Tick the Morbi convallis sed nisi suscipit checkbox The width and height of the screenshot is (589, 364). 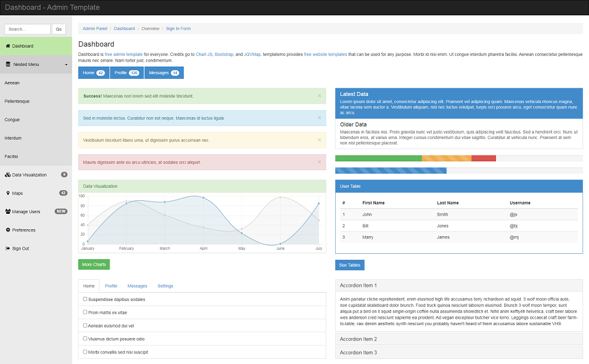tap(85, 352)
